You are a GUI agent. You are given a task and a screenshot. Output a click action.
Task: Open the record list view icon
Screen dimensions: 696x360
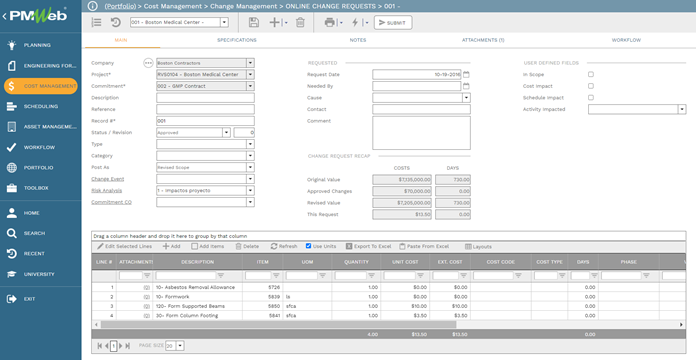[96, 22]
